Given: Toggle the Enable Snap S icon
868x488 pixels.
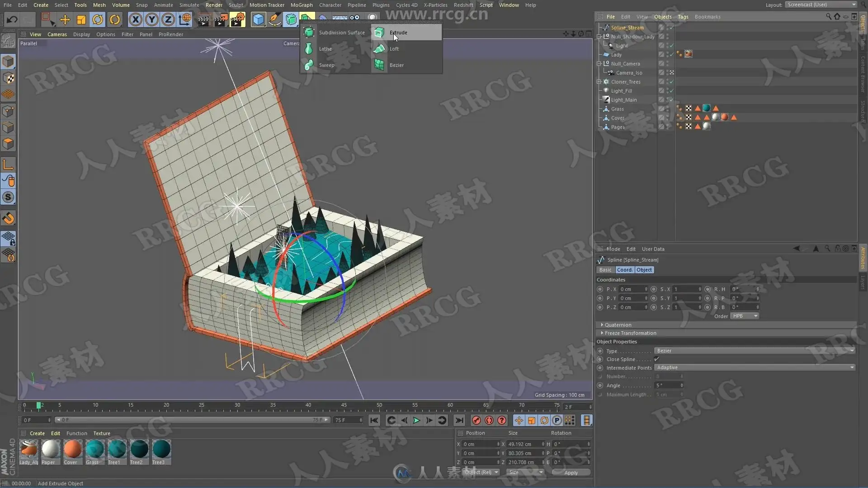Looking at the screenshot, I should pyautogui.click(x=8, y=197).
